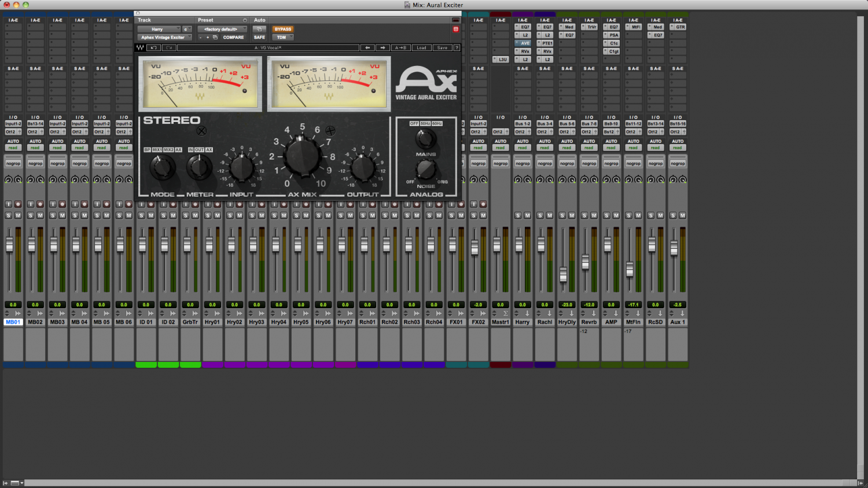Toggle BYPASS on the Aural Exciter plugin
Screen dimensions: 868x488
[283, 29]
